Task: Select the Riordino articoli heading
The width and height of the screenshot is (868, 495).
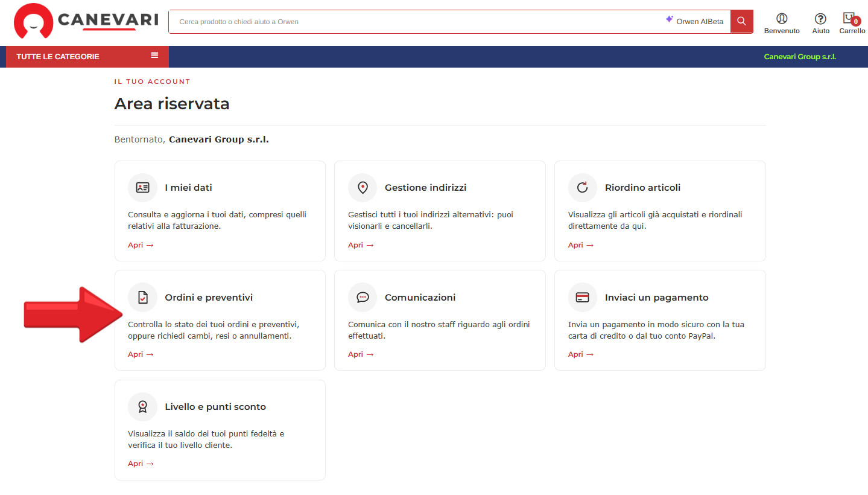Action: click(642, 188)
